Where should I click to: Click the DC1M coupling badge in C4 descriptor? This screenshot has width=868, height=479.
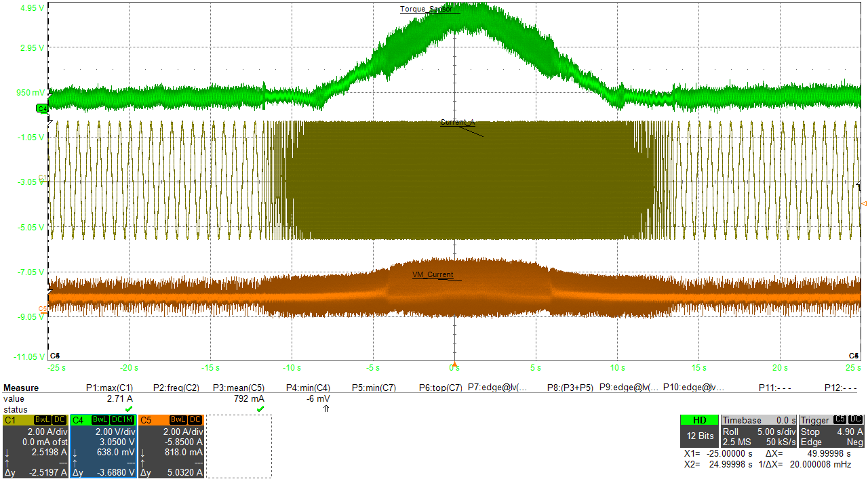tap(121, 420)
